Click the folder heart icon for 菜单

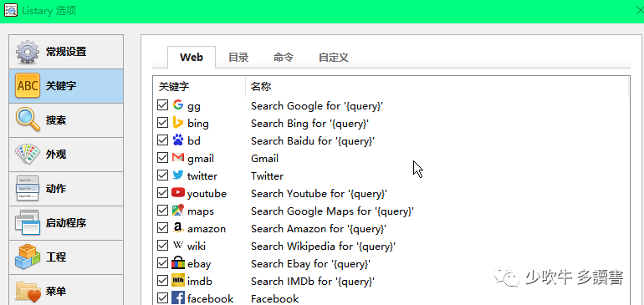(28, 292)
